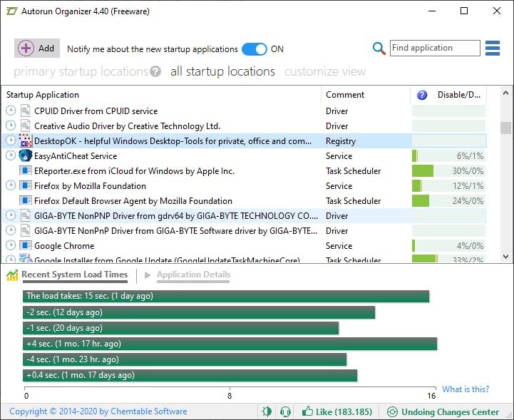Click the chart icon beside Recent System Load Times
The height and width of the screenshot is (420, 514).
point(12,275)
